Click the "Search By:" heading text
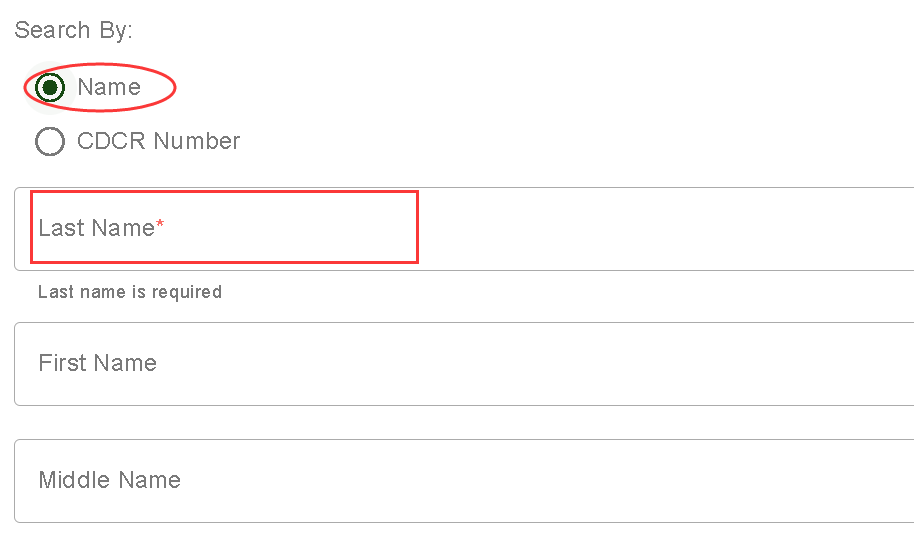The height and width of the screenshot is (541, 914). [x=73, y=30]
